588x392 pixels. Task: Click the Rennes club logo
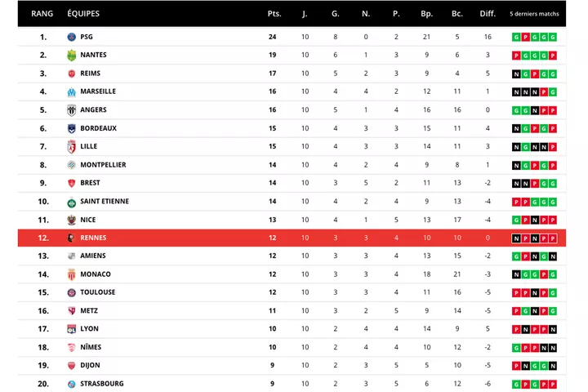(72, 238)
